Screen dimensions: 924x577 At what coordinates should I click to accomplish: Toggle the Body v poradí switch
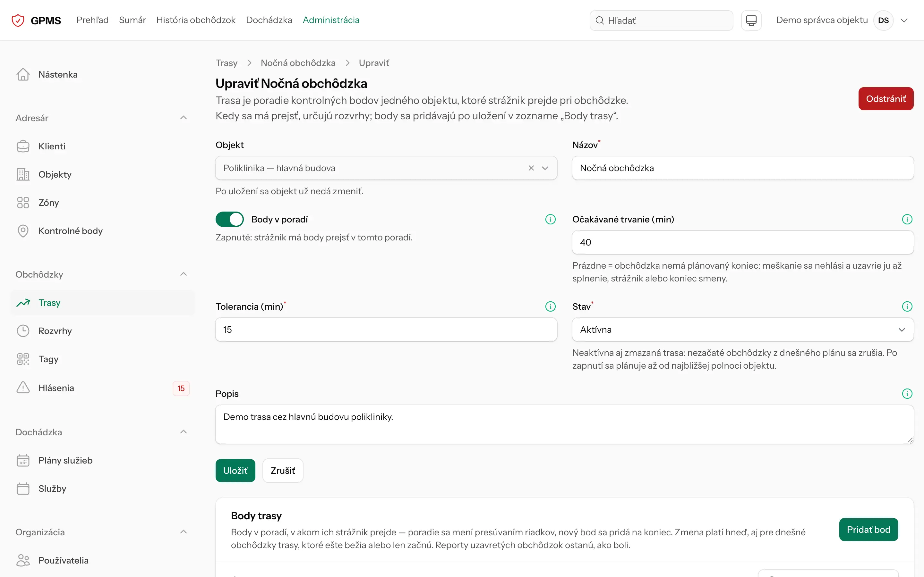tap(229, 219)
